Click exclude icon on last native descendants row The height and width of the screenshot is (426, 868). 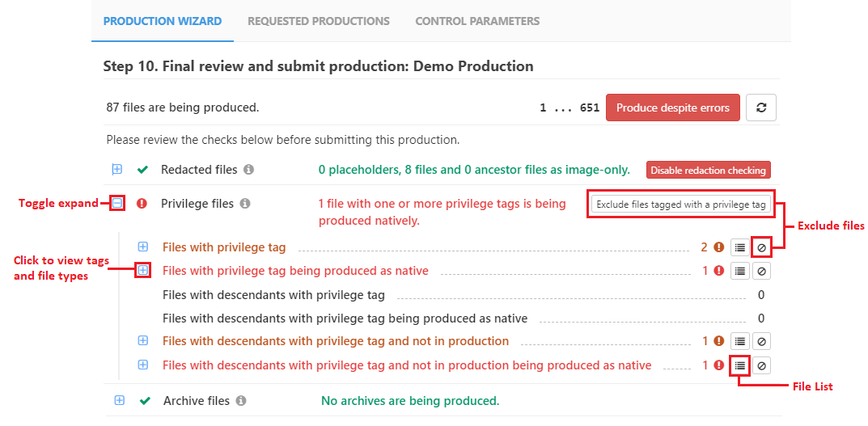click(x=761, y=365)
